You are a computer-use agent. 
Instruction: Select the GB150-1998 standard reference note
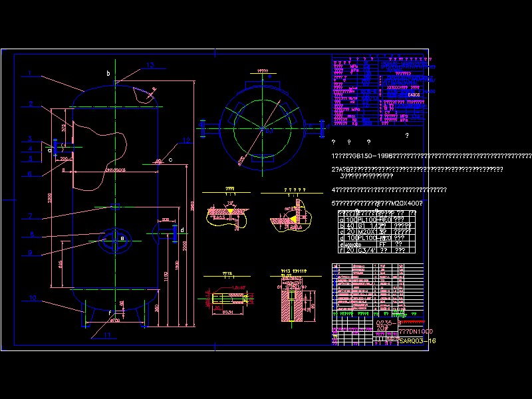362,154
